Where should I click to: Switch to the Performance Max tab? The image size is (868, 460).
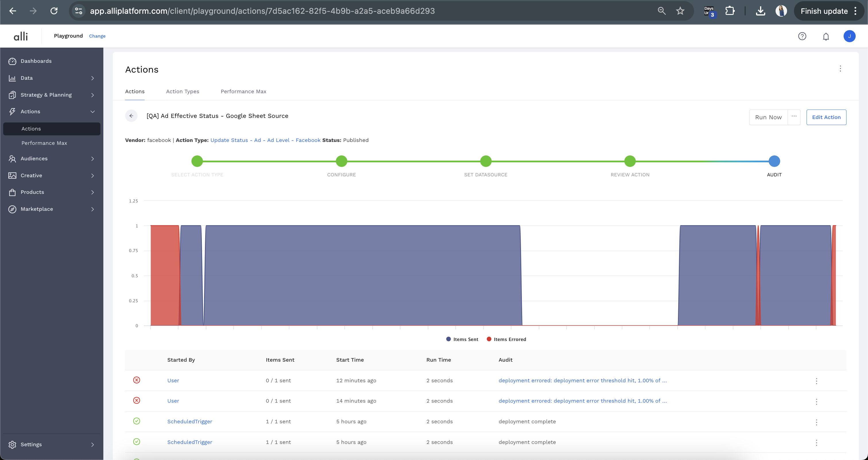tap(243, 91)
